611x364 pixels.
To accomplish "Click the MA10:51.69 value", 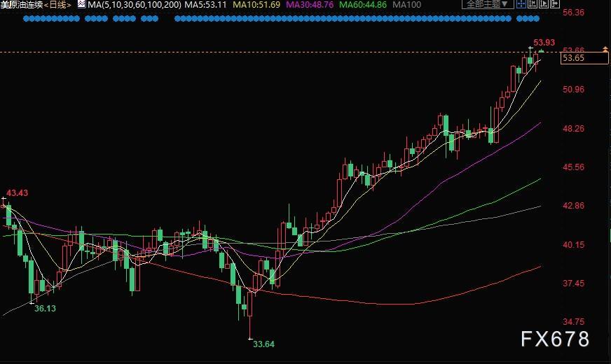I will [256, 5].
